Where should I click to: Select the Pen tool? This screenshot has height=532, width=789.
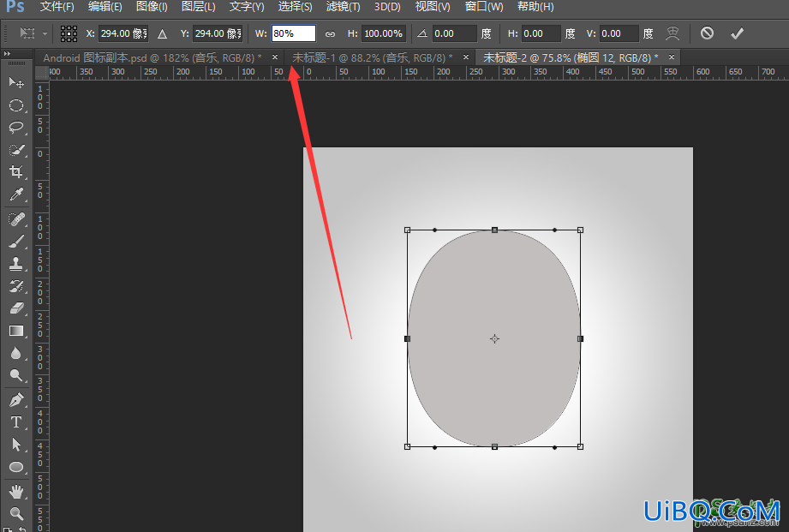pos(16,400)
